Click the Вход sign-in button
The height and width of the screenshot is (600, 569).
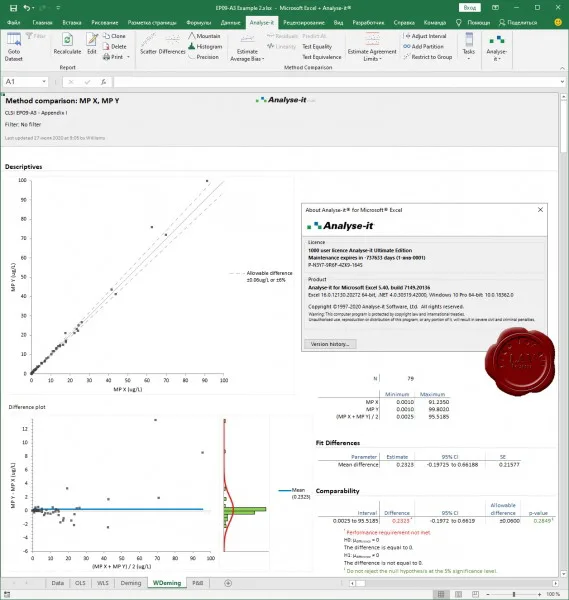470,8
